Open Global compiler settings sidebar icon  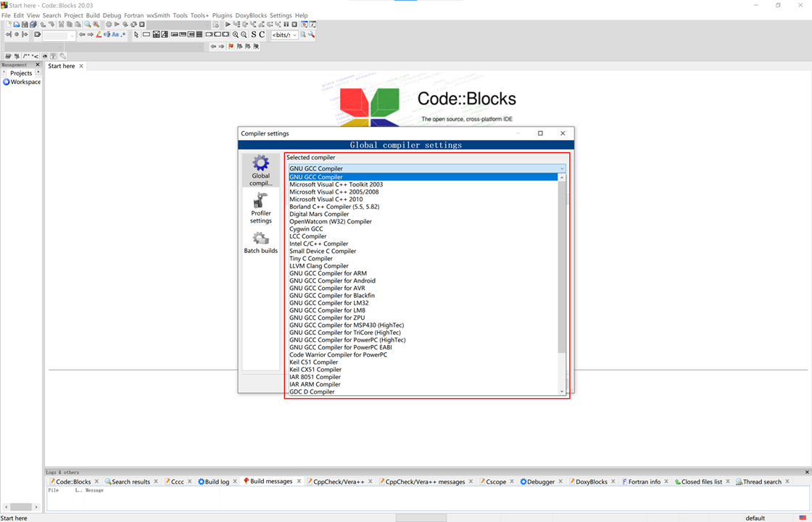pyautogui.click(x=260, y=170)
